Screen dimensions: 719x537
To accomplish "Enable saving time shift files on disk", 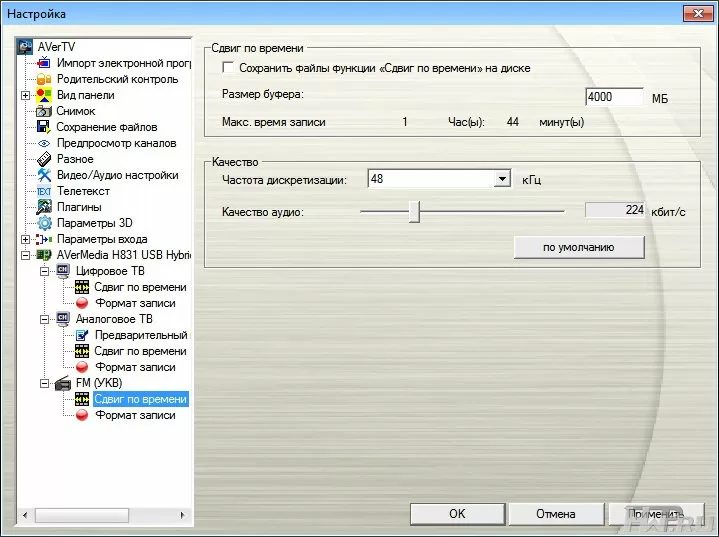I will (228, 68).
